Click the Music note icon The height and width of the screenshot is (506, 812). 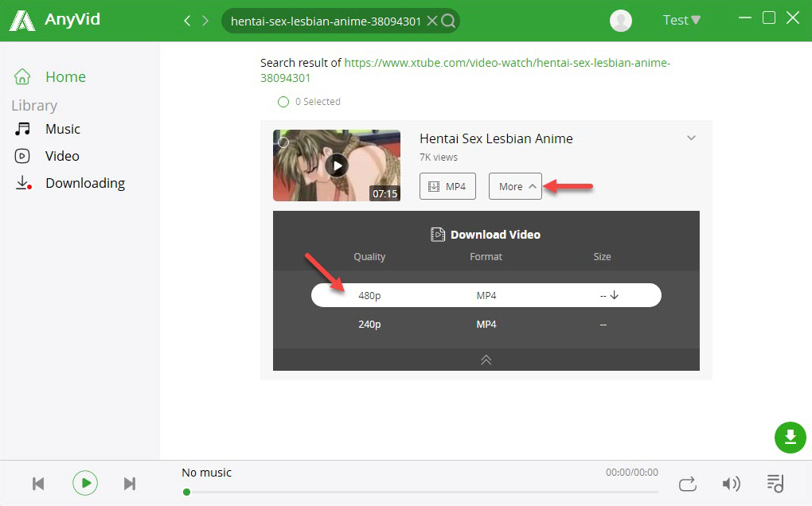pos(22,129)
